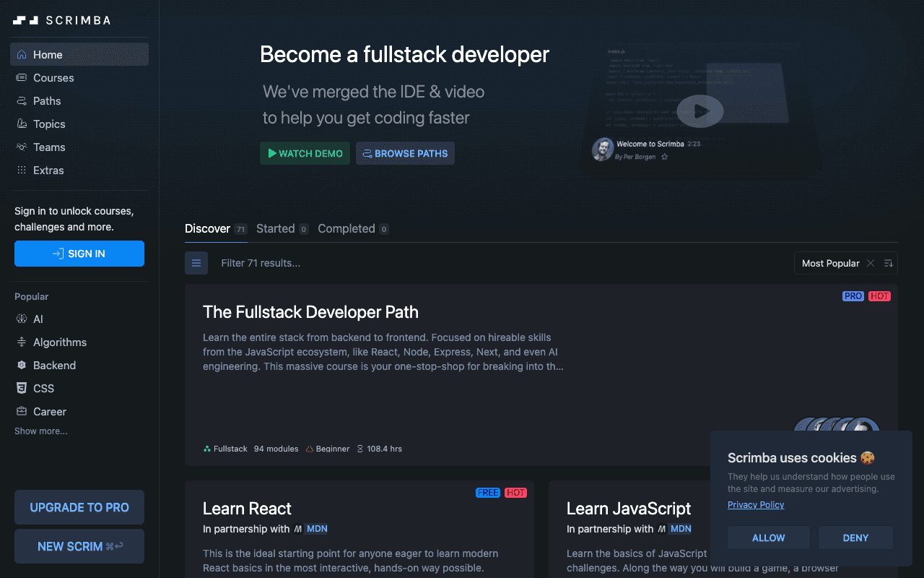Open the Most Popular sort dropdown

[831, 263]
